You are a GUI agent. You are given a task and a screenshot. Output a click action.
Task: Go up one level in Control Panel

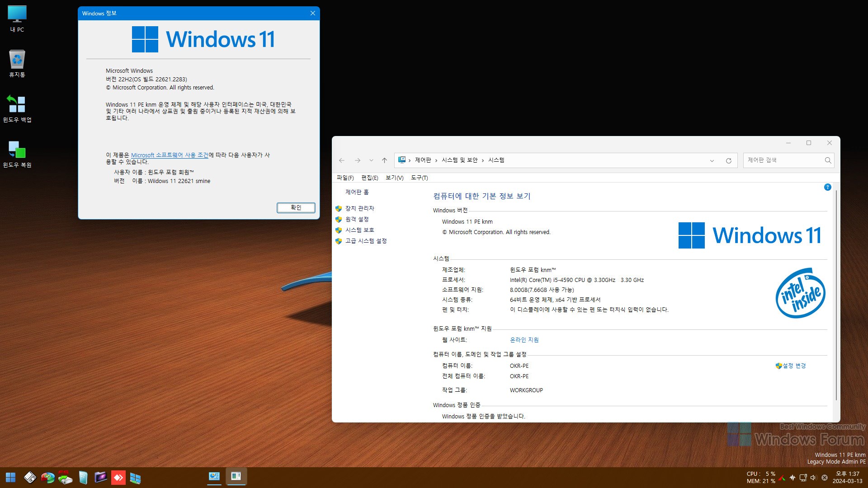click(x=384, y=160)
